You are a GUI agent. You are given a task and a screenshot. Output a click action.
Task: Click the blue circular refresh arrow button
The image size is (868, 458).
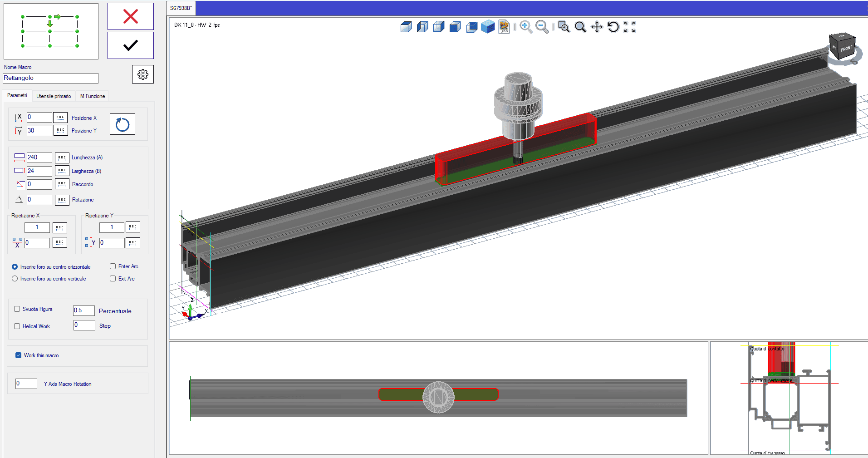(x=123, y=124)
